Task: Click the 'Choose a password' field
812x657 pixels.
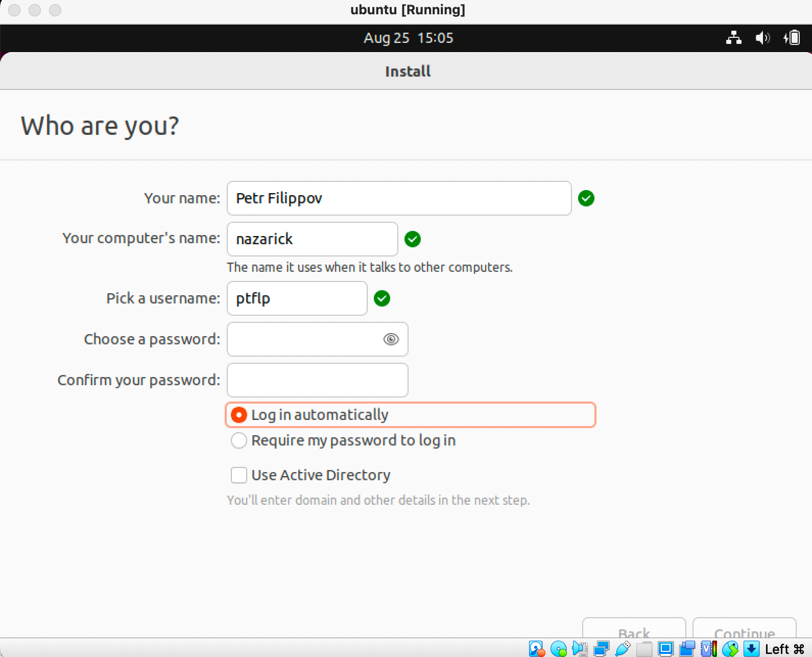Action: pos(304,339)
